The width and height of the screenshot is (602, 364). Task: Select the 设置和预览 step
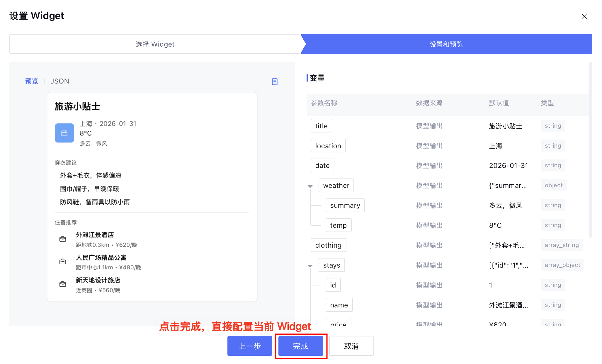pyautogui.click(x=446, y=44)
